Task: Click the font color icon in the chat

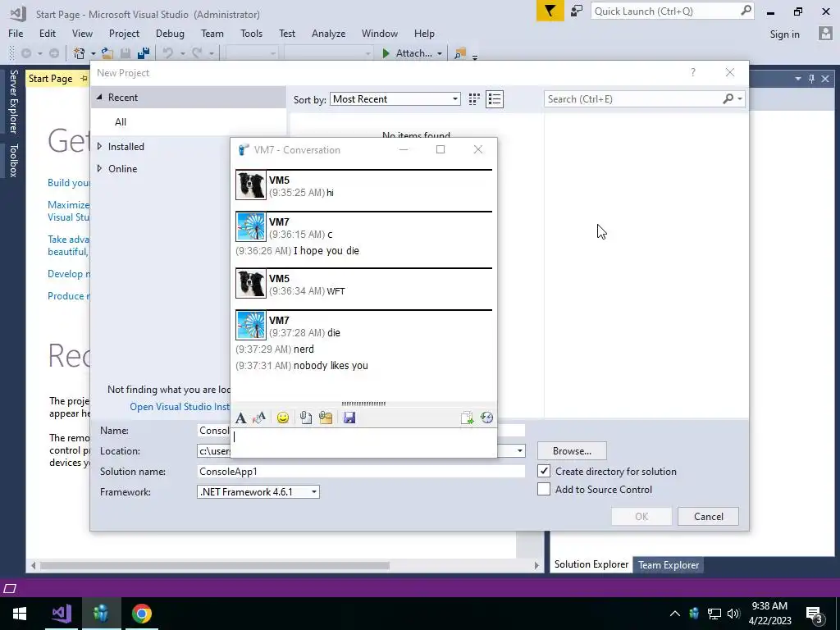Action: (x=259, y=418)
